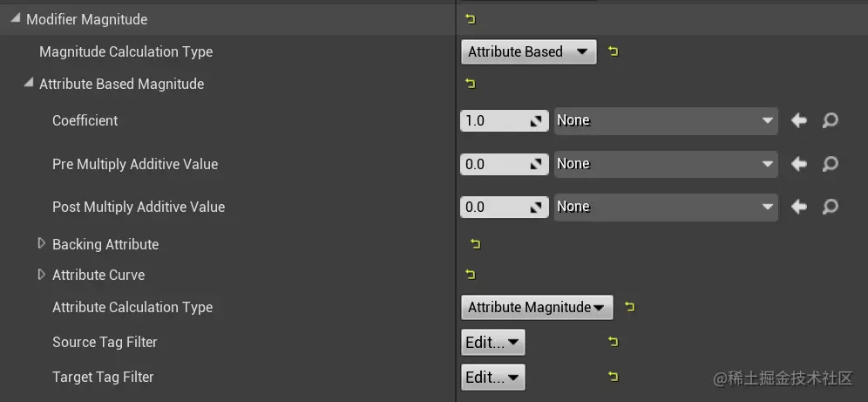
Task: Reset Magnitude Calculation Type to default
Action: coord(614,52)
